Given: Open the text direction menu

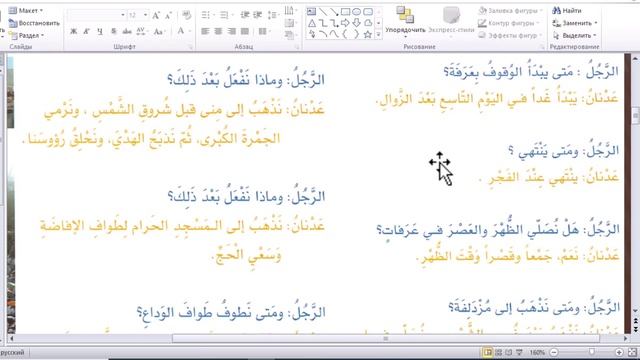Looking at the screenshot, I should click(290, 11).
